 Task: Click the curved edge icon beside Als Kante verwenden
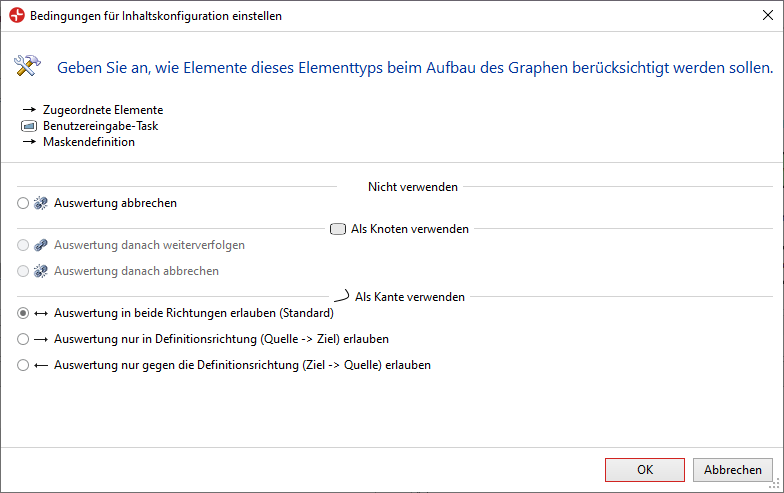[342, 296]
